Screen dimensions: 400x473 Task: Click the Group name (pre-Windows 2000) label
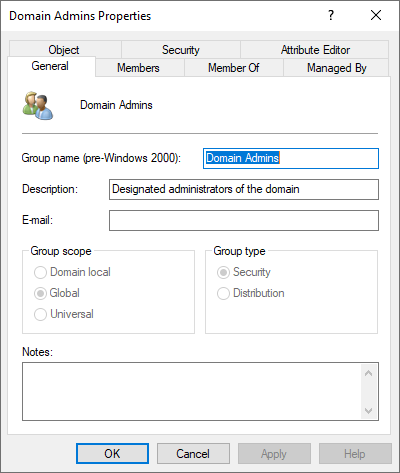click(101, 158)
